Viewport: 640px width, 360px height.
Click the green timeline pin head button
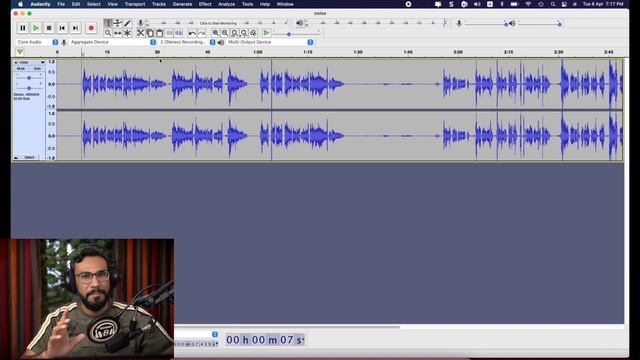(x=20, y=52)
